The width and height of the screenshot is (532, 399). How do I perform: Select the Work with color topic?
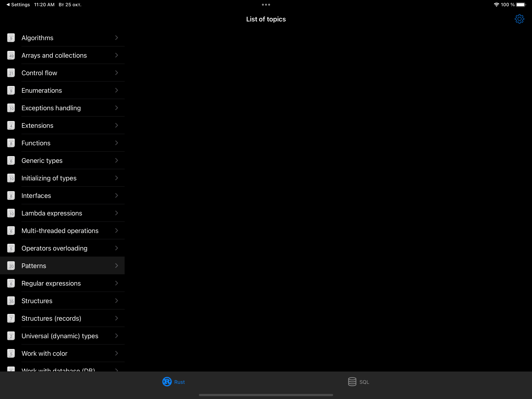pyautogui.click(x=62, y=354)
